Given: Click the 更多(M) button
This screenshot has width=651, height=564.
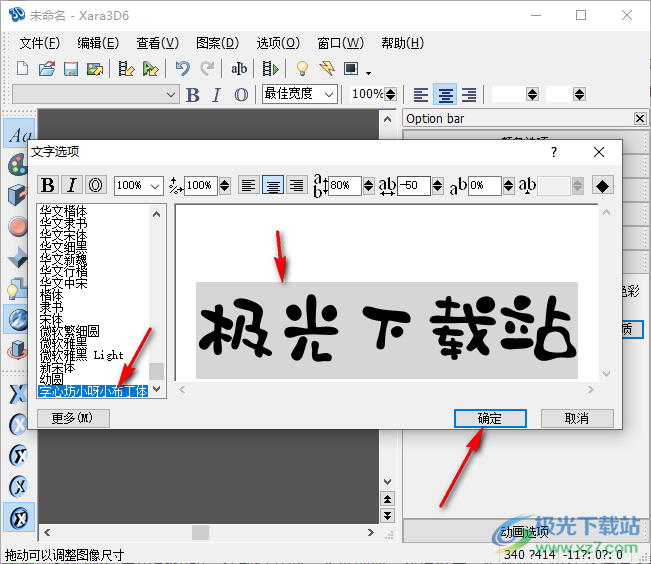Looking at the screenshot, I should [73, 418].
